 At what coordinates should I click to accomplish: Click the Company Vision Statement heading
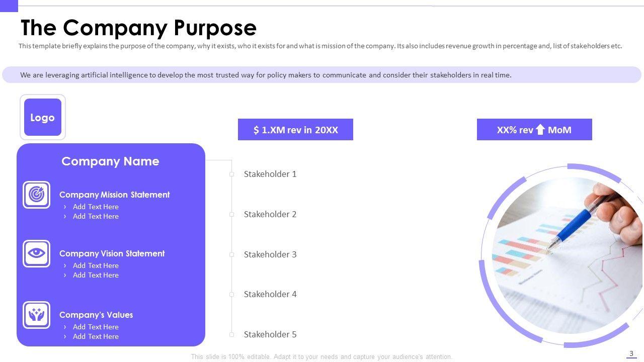[x=112, y=253]
